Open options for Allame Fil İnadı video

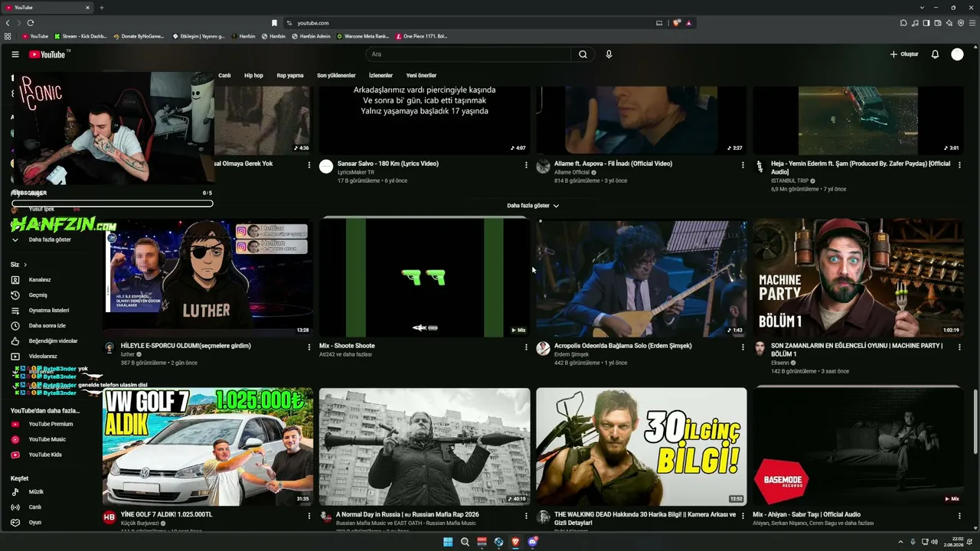[x=743, y=165]
